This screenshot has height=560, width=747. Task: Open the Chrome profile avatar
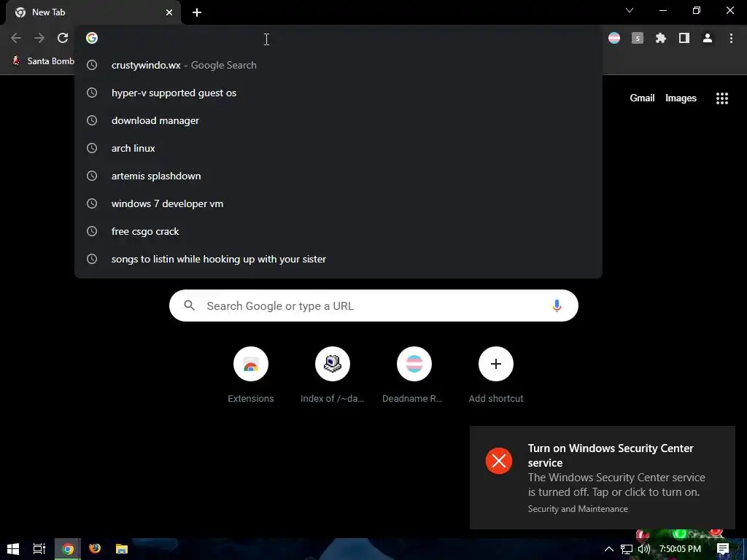tap(708, 38)
